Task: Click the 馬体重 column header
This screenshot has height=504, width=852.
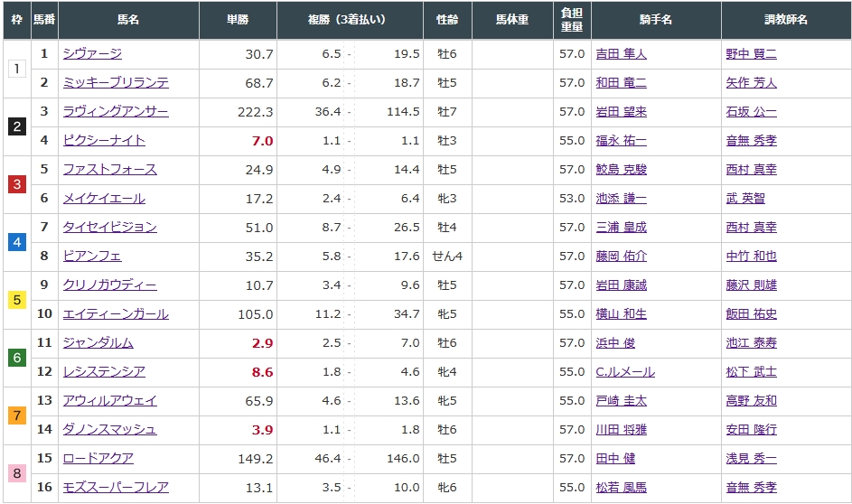Action: point(512,20)
